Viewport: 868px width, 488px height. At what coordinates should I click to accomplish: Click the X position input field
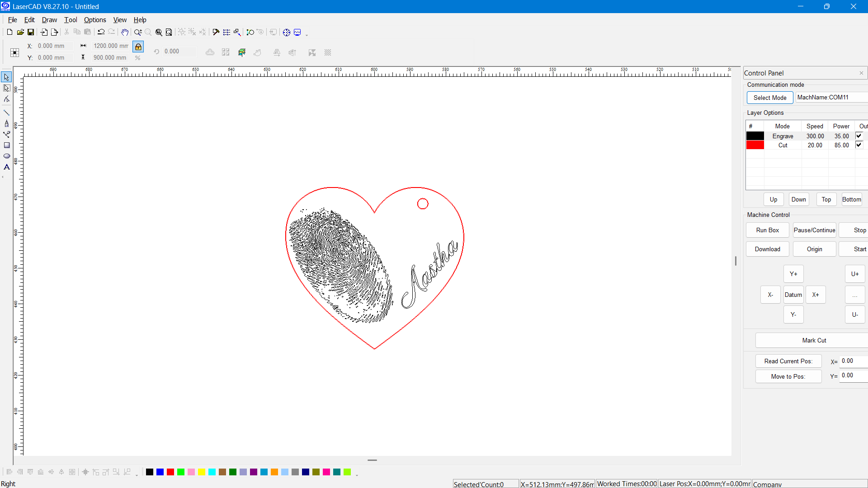[55, 46]
